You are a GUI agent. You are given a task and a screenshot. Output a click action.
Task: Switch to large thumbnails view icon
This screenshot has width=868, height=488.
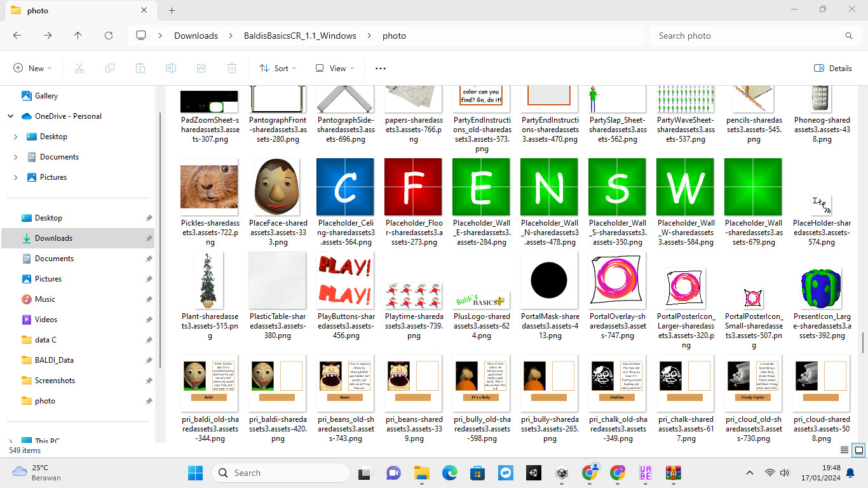coord(859,450)
